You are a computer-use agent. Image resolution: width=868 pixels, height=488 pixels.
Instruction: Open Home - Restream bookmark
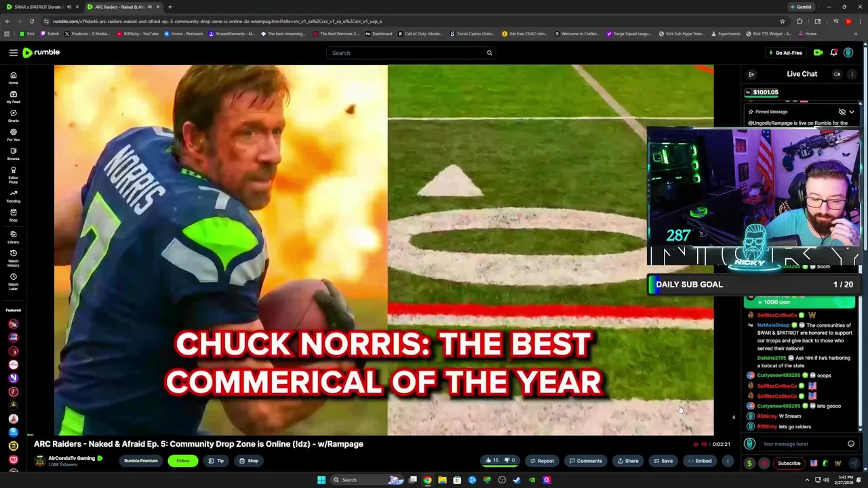tap(182, 34)
